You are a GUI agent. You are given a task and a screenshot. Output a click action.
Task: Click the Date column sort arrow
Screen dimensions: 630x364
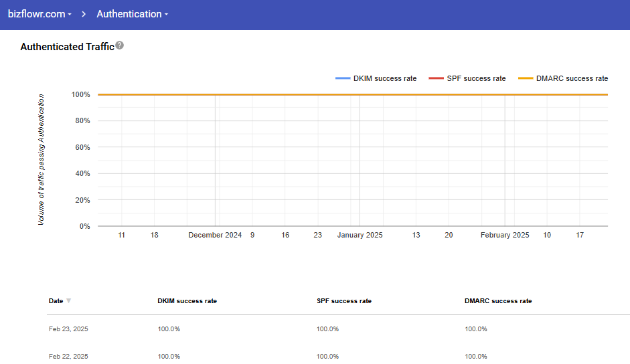point(68,301)
